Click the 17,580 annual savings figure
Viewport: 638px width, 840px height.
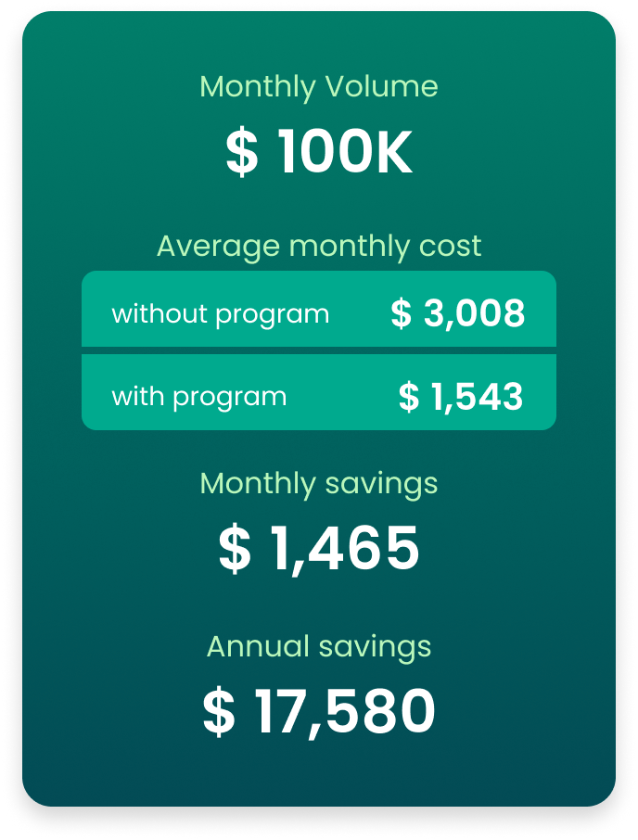click(x=343, y=712)
